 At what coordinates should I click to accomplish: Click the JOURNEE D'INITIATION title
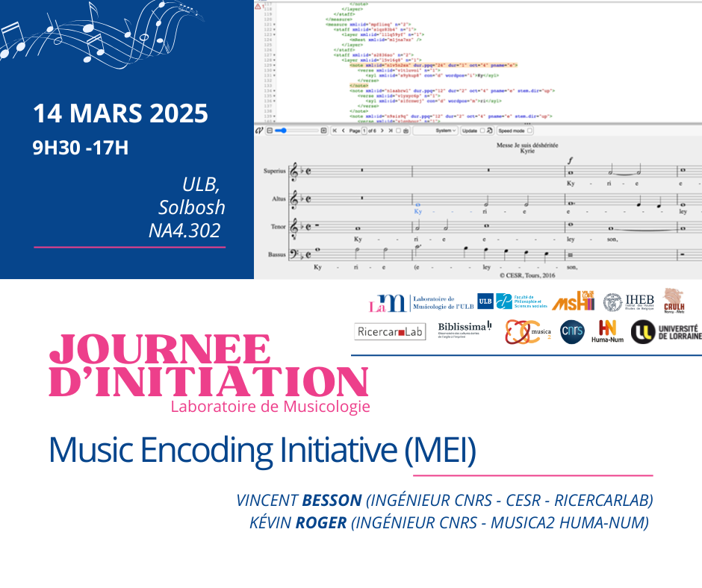pos(208,365)
